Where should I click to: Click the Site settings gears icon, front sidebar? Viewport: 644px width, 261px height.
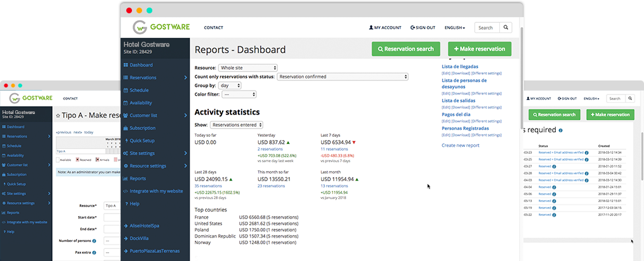click(x=126, y=153)
